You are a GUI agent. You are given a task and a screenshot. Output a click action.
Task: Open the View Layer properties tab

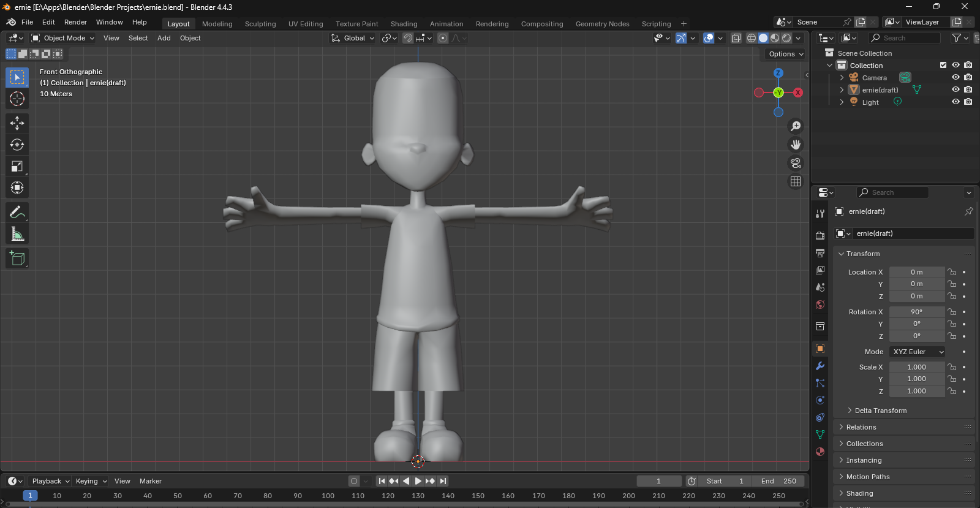(820, 270)
